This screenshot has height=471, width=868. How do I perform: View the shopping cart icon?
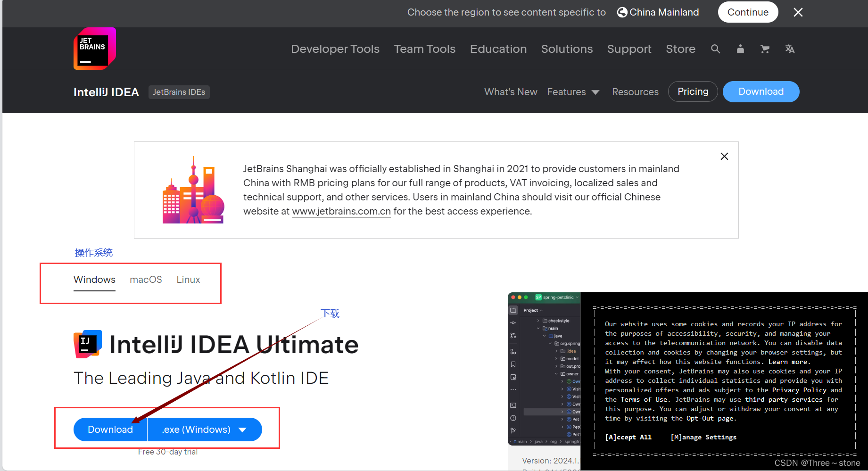click(765, 49)
